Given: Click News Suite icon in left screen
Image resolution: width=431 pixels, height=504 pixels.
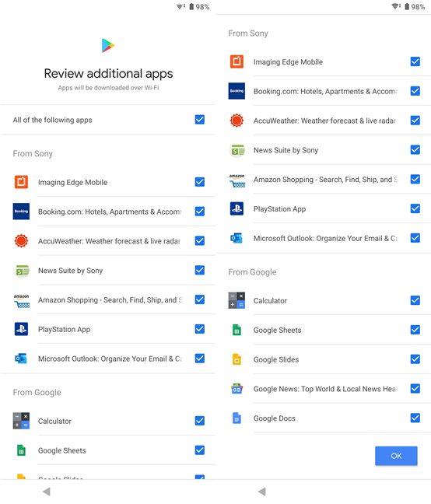Looking at the screenshot, I should (21, 271).
